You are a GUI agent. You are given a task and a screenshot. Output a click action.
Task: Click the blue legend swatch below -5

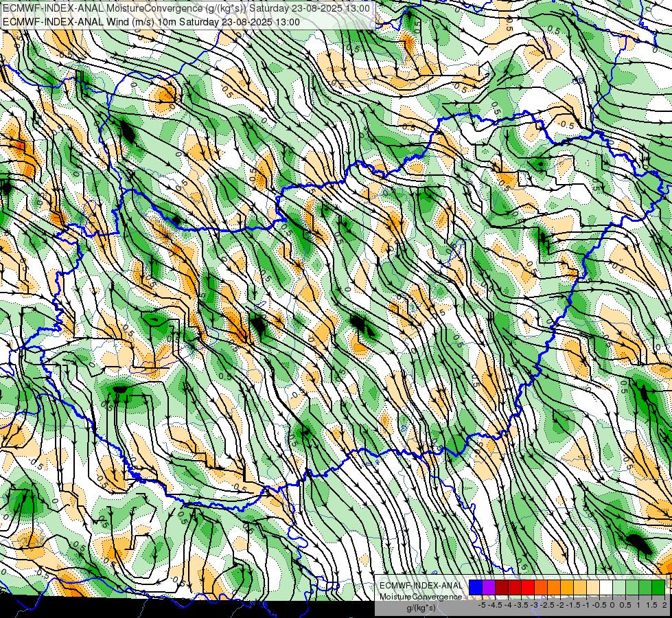pyautogui.click(x=476, y=587)
